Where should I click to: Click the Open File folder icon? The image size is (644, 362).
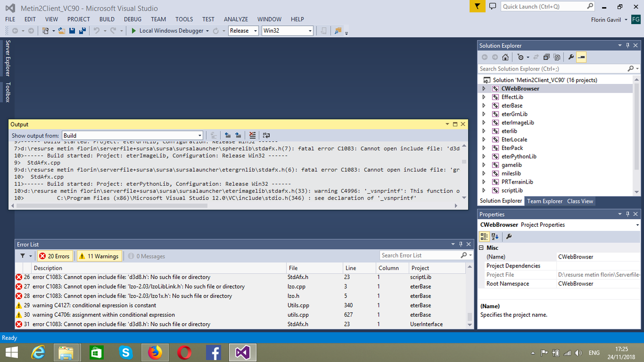pos(61,31)
